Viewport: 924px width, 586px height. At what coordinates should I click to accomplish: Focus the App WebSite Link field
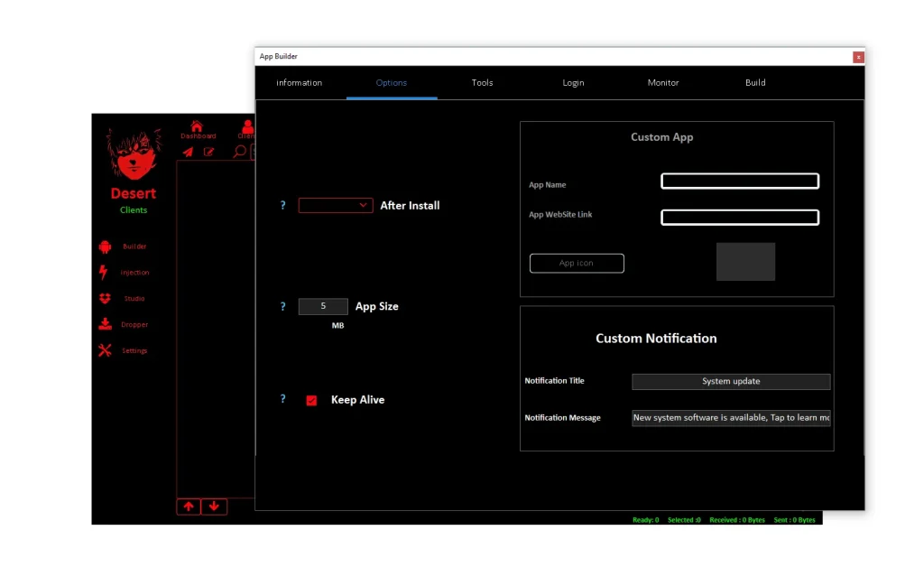[x=739, y=218]
